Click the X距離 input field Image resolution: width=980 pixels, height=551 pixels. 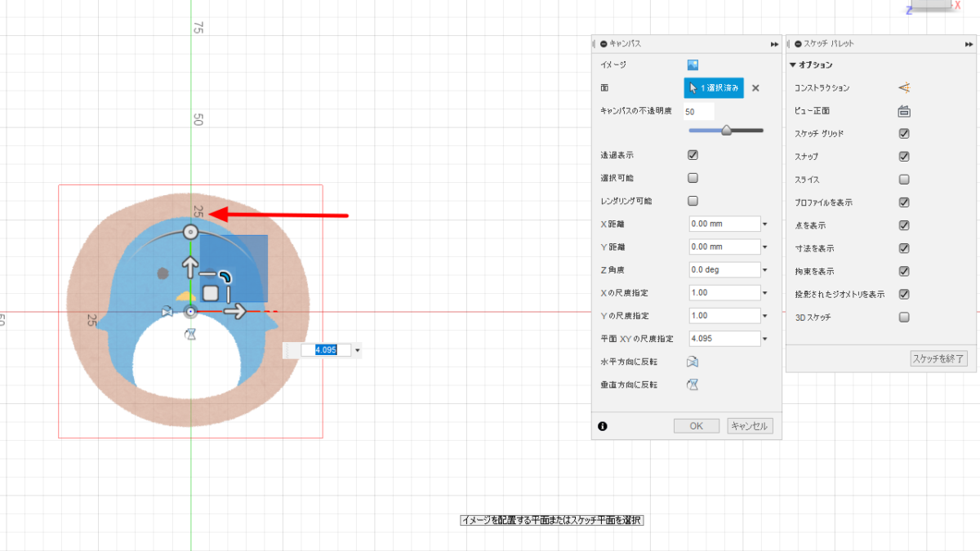724,224
